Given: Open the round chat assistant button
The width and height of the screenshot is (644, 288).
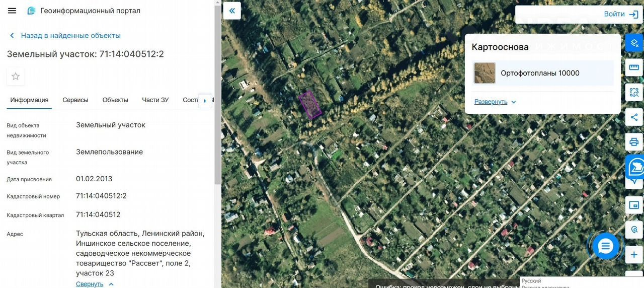Looking at the screenshot, I should pyautogui.click(x=605, y=246).
